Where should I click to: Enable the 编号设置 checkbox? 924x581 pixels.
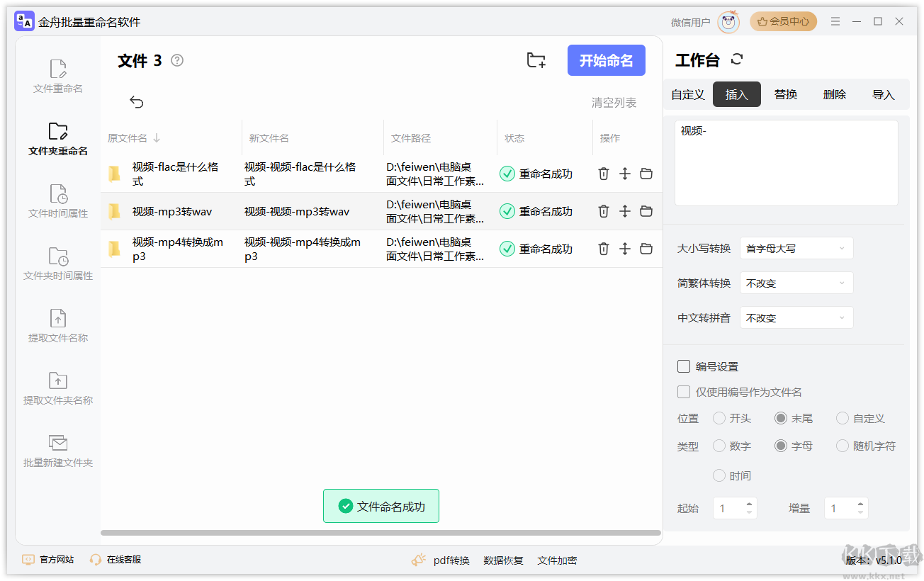pyautogui.click(x=684, y=366)
